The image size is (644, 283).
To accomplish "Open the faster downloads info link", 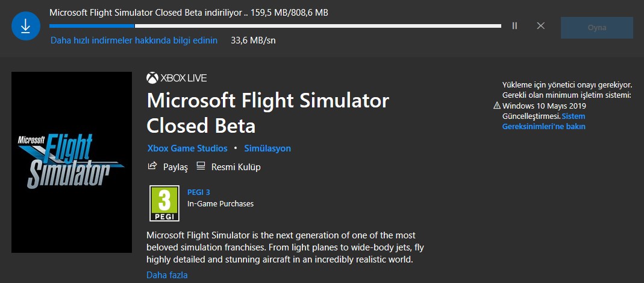I will pos(134,40).
